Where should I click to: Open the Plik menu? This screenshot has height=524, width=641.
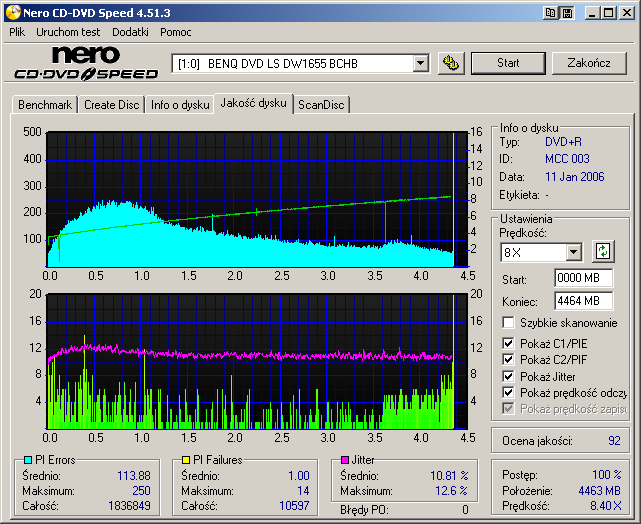17,32
